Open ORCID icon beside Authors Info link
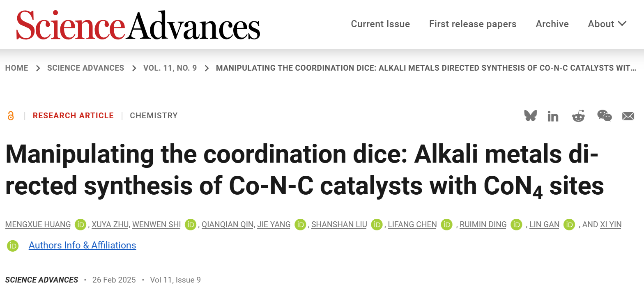The width and height of the screenshot is (644, 285). tap(13, 246)
